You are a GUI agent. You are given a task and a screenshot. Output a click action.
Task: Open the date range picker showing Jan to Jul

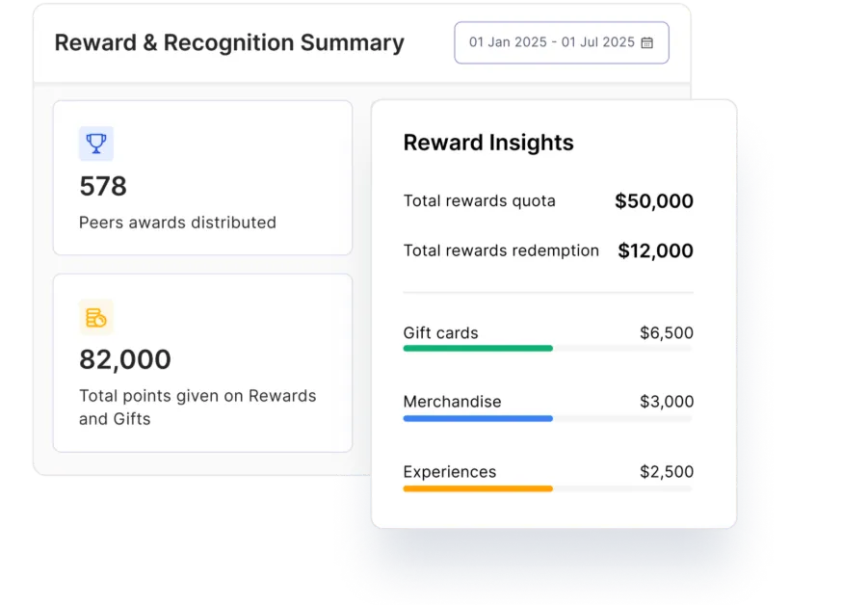561,42
